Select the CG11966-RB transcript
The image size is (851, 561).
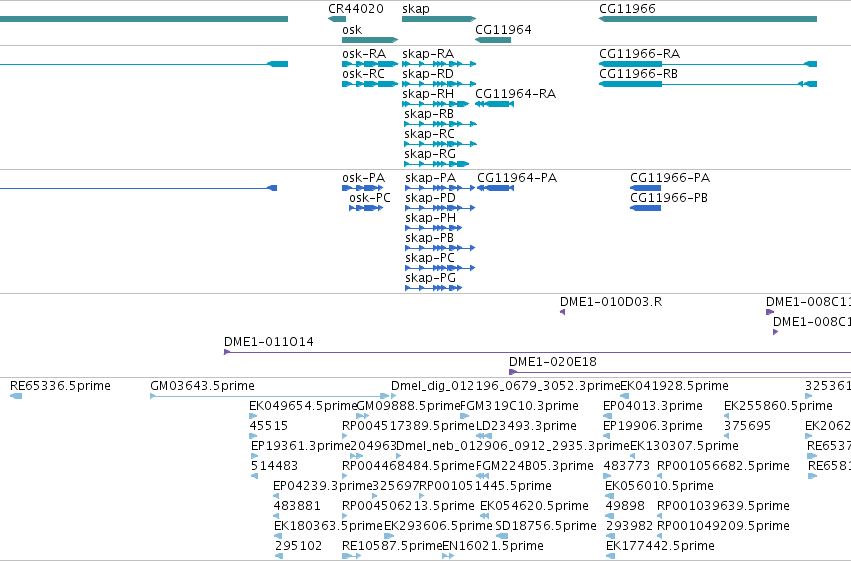coord(708,84)
